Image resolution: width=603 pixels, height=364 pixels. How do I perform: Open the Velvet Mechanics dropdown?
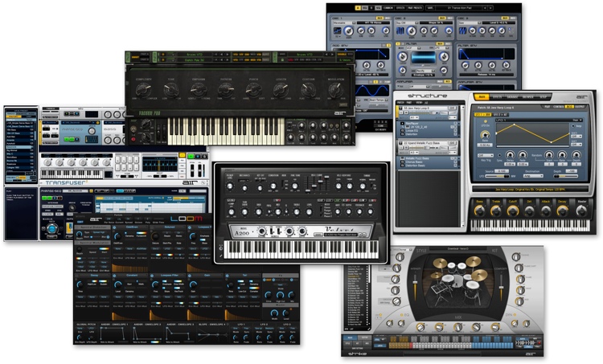click(x=244, y=180)
